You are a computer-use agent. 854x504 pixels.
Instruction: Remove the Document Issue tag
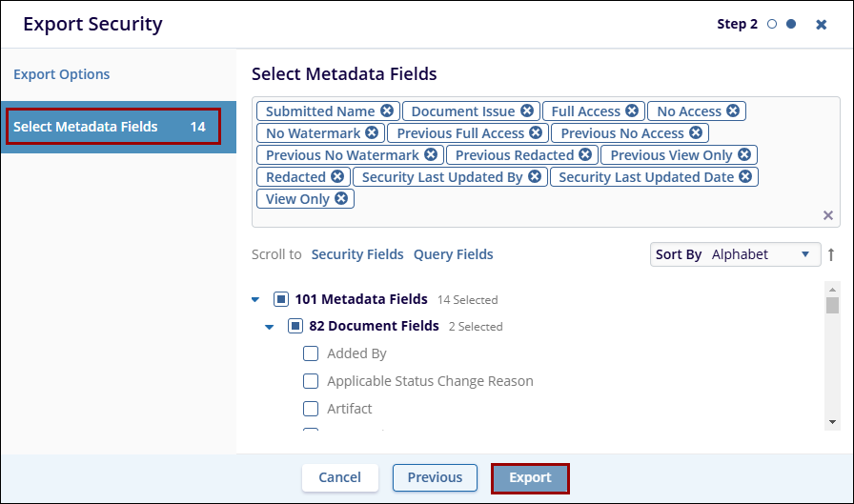tap(526, 111)
